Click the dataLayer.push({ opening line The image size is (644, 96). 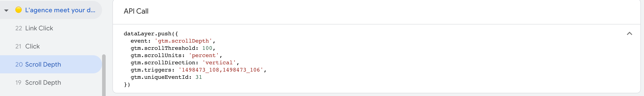[151, 34]
